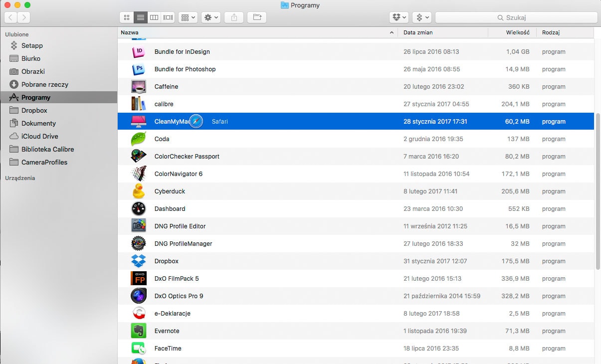Switch to cover flow view
The height and width of the screenshot is (364, 601).
click(168, 17)
